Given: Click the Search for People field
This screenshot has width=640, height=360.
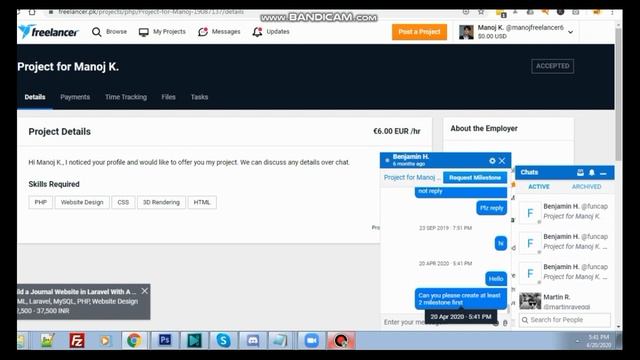Looking at the screenshot, I should (565, 320).
